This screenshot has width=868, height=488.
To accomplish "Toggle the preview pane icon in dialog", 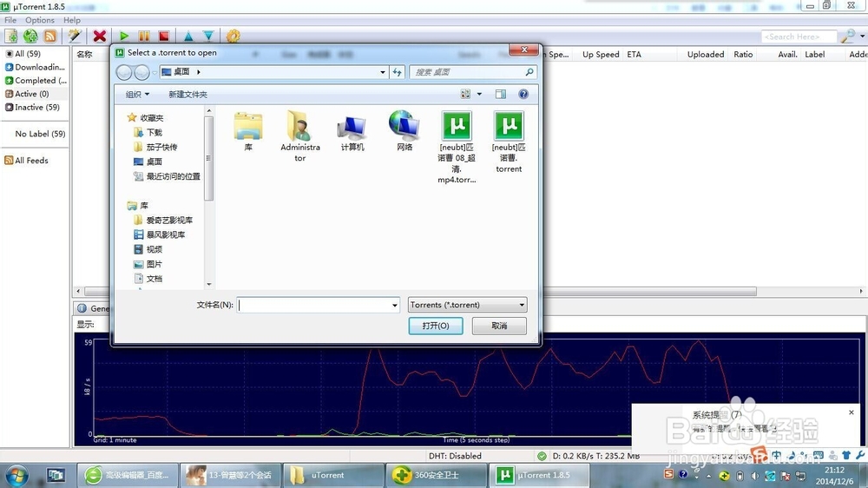I will (x=501, y=94).
